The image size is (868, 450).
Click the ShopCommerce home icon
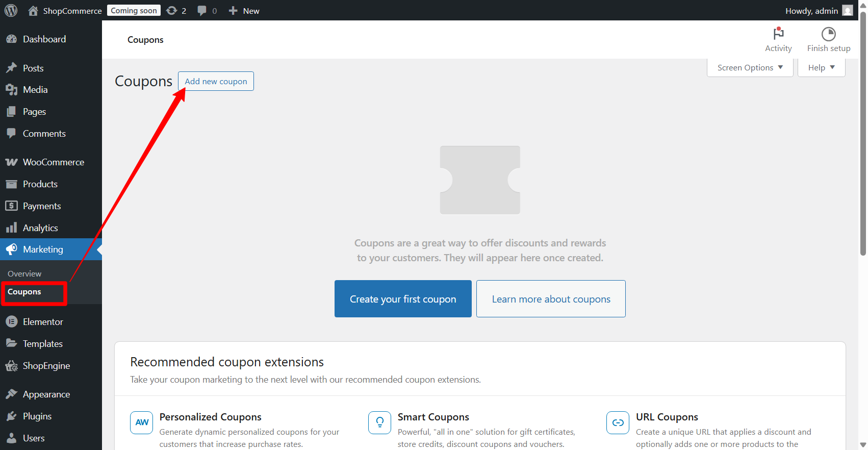point(33,11)
